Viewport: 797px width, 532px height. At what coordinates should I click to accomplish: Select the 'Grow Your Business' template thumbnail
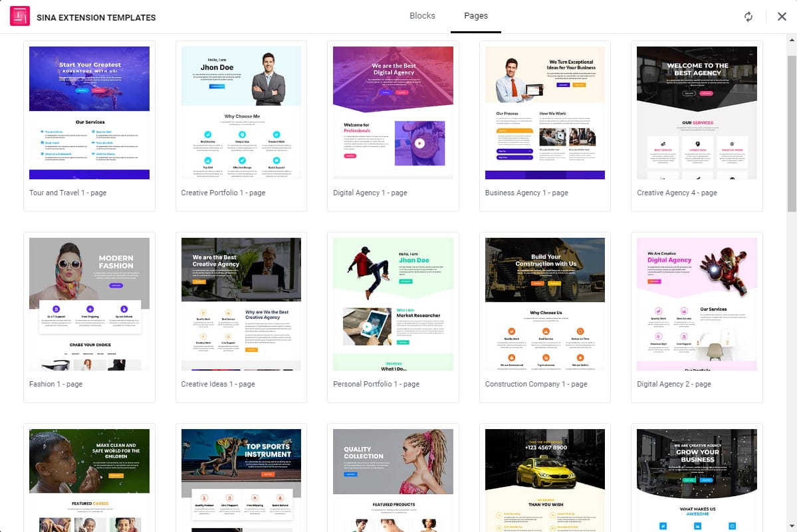coord(697,480)
